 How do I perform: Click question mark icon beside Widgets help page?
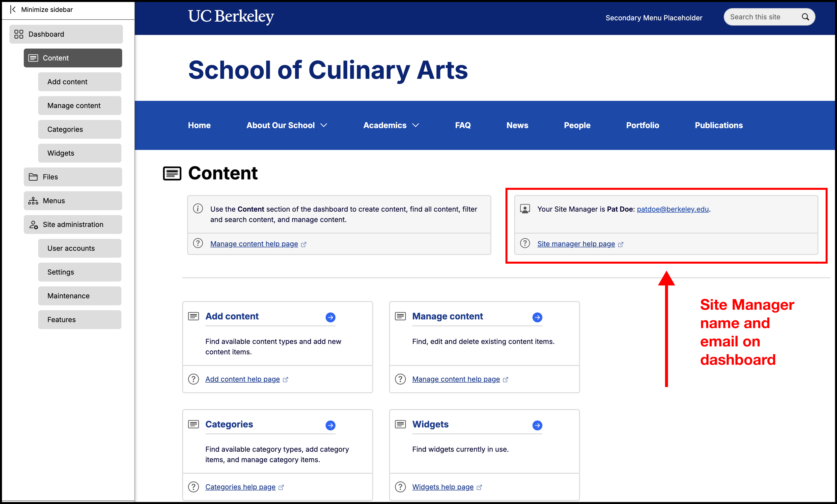[400, 487]
